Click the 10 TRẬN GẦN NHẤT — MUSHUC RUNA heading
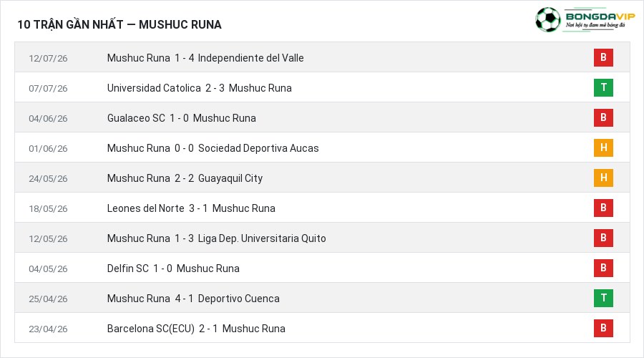Viewport: 644px width, 358px height. tap(119, 24)
